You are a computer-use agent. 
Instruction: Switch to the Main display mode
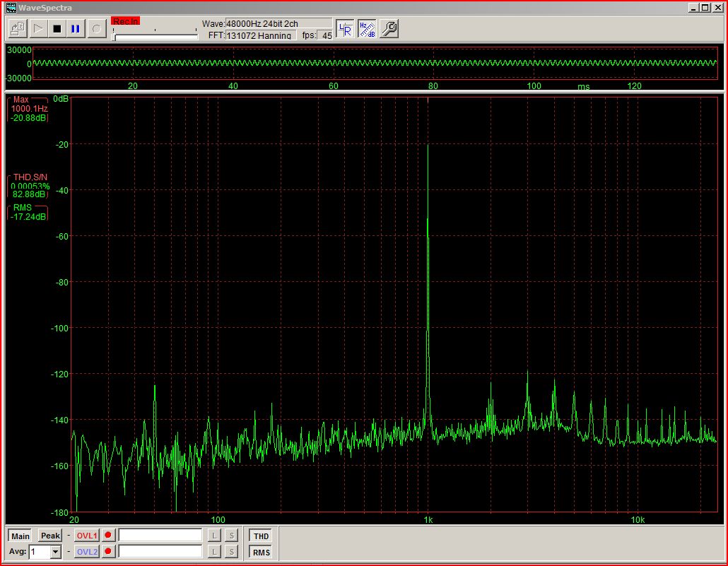(20, 536)
